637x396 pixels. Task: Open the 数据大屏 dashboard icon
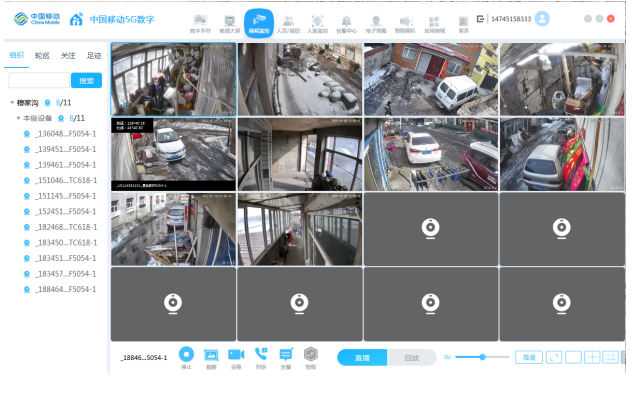click(x=230, y=24)
